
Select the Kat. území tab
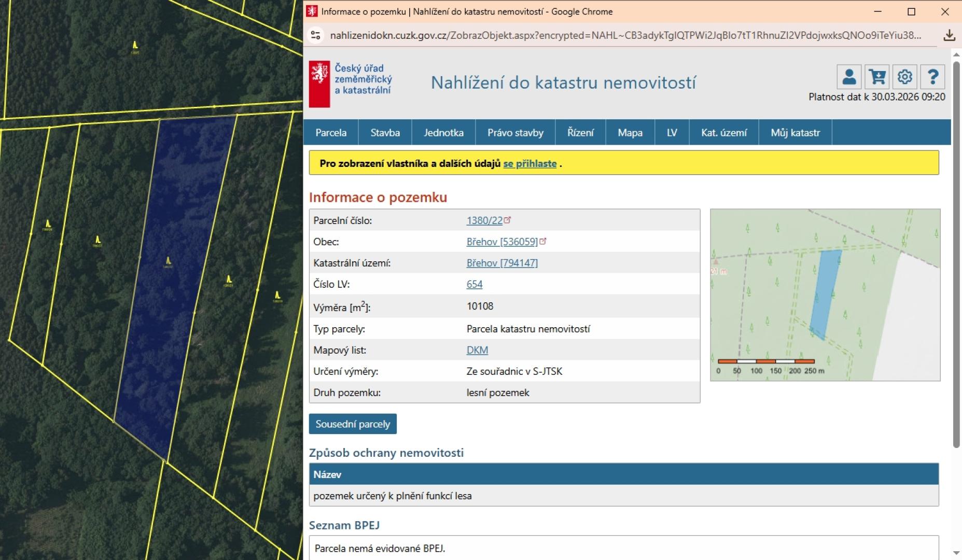[x=723, y=133]
